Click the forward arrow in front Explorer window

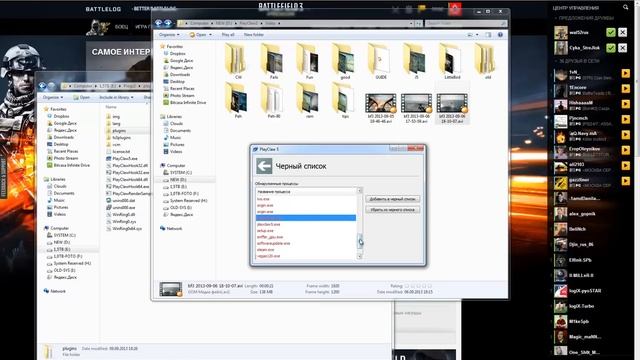(168, 23)
